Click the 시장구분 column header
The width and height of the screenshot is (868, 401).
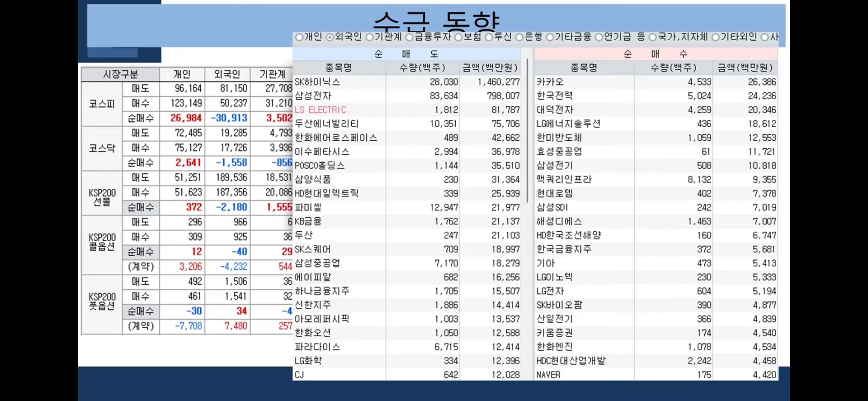point(120,74)
